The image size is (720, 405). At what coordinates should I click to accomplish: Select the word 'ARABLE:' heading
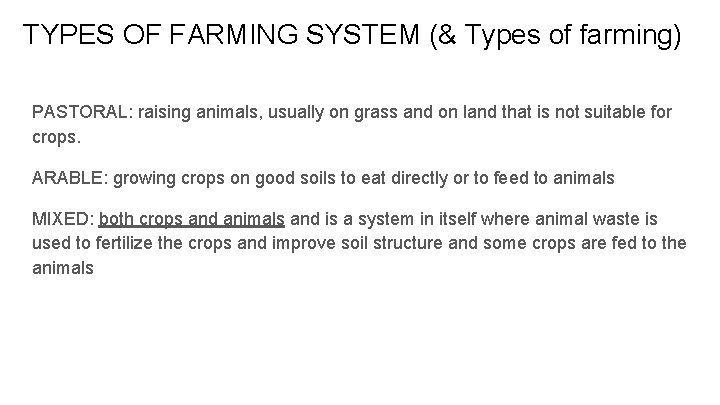69,179
